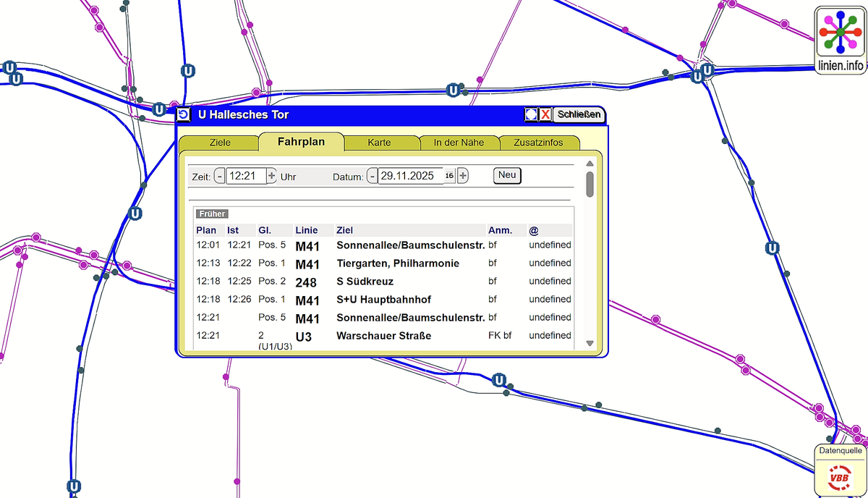Increase the time with the plus button
This screenshot has height=498, width=868.
271,176
